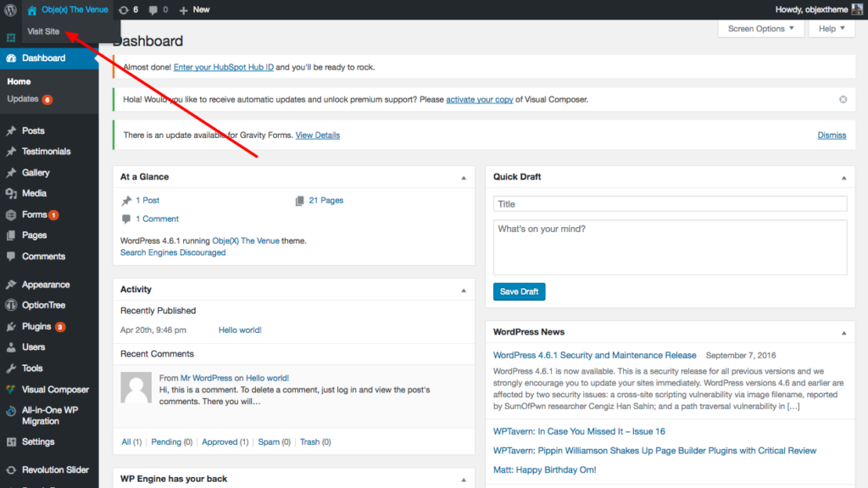This screenshot has height=488, width=868.
Task: Collapse the WP Engine has your back panel
Action: pyautogui.click(x=464, y=480)
